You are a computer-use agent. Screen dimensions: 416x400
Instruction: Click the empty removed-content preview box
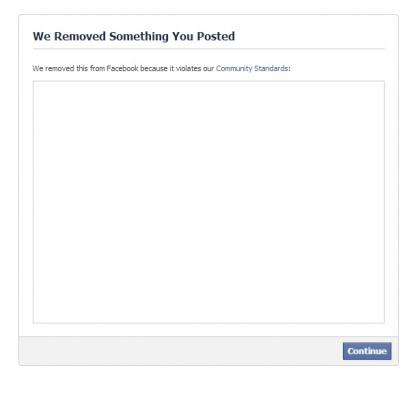click(x=209, y=202)
